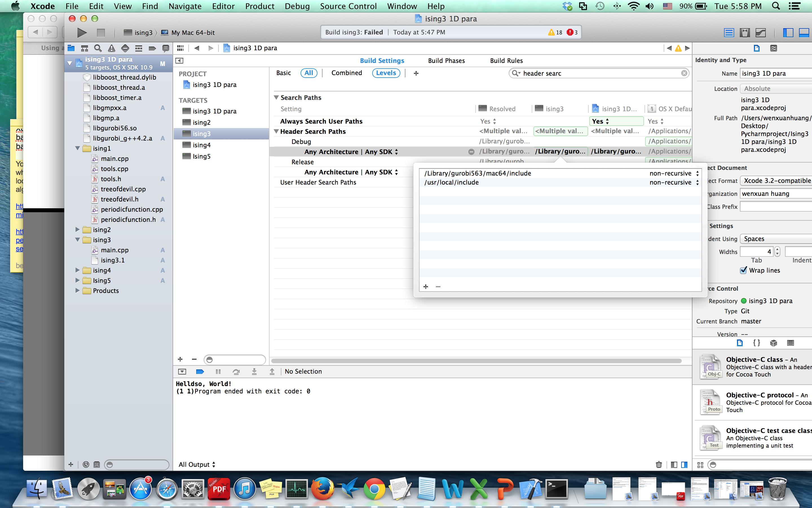Add a new header search path entry
Viewport: 812px width, 508px height.
coord(426,286)
